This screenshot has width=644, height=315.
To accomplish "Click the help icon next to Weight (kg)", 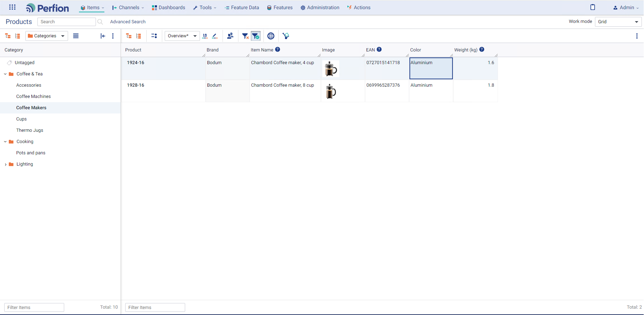I will coord(482,50).
